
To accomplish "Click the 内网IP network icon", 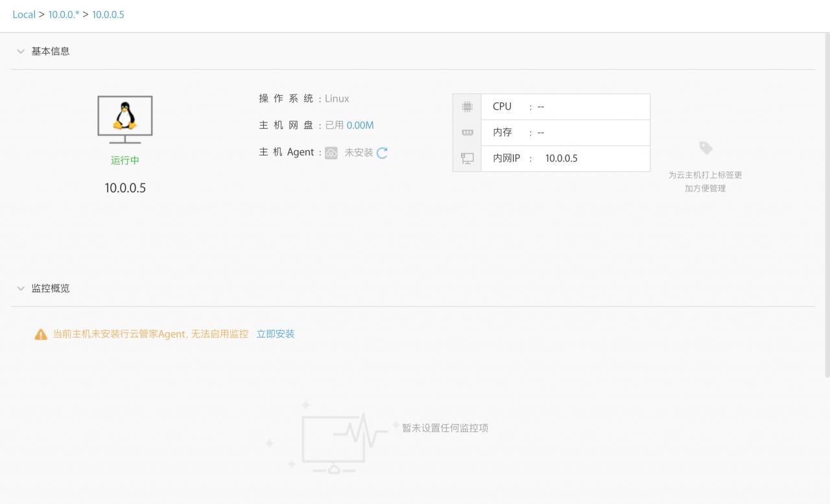I will (467, 158).
